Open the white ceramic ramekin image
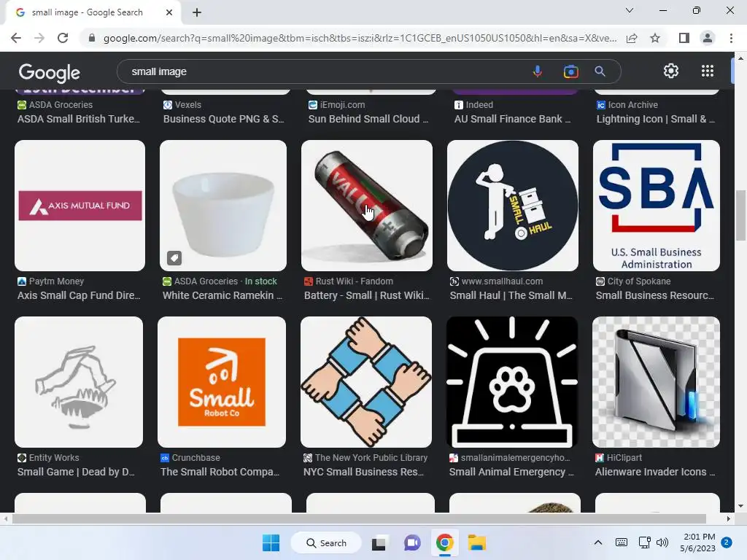This screenshot has height=560, width=747. (223, 206)
